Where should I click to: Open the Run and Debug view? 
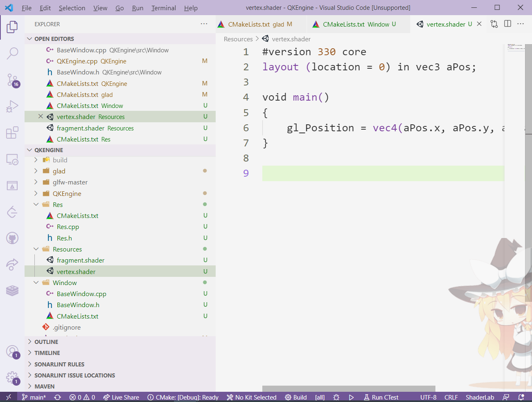[x=12, y=106]
